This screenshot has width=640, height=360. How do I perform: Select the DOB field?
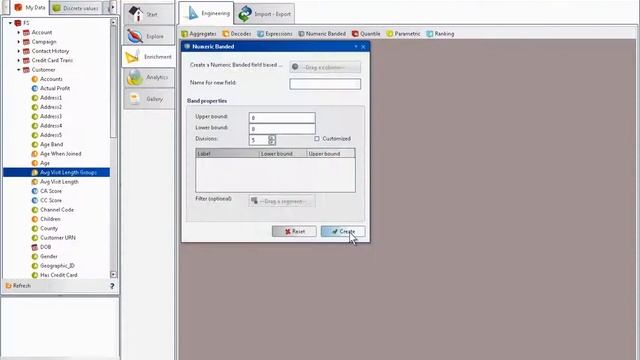tap(45, 247)
